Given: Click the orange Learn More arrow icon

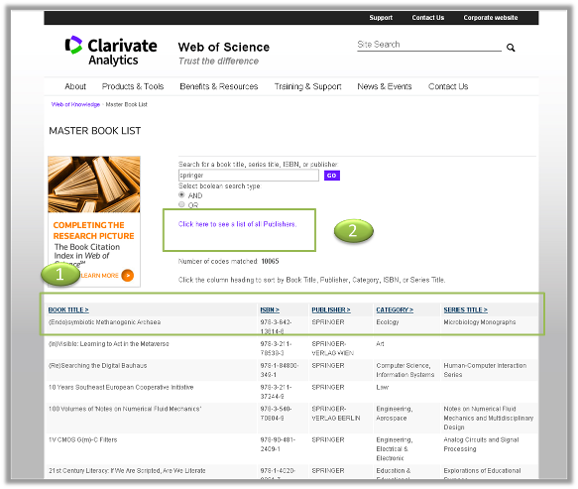Looking at the screenshot, I should click(128, 275).
